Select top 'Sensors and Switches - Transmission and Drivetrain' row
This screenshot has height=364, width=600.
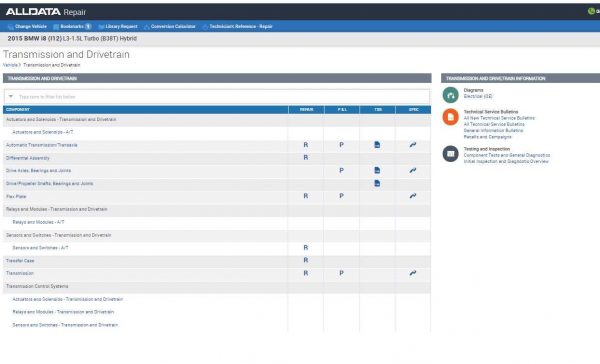pyautogui.click(x=217, y=235)
